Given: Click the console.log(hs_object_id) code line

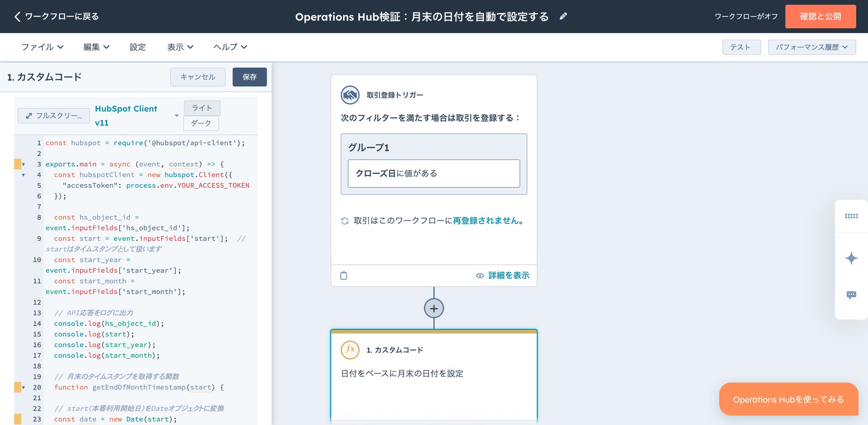Looking at the screenshot, I should click(109, 324).
